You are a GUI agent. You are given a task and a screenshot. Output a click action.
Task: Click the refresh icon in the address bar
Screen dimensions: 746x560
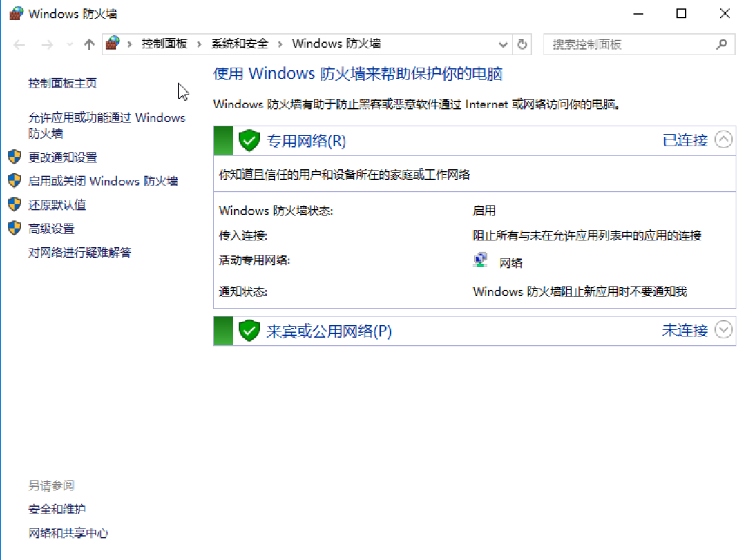point(523,43)
